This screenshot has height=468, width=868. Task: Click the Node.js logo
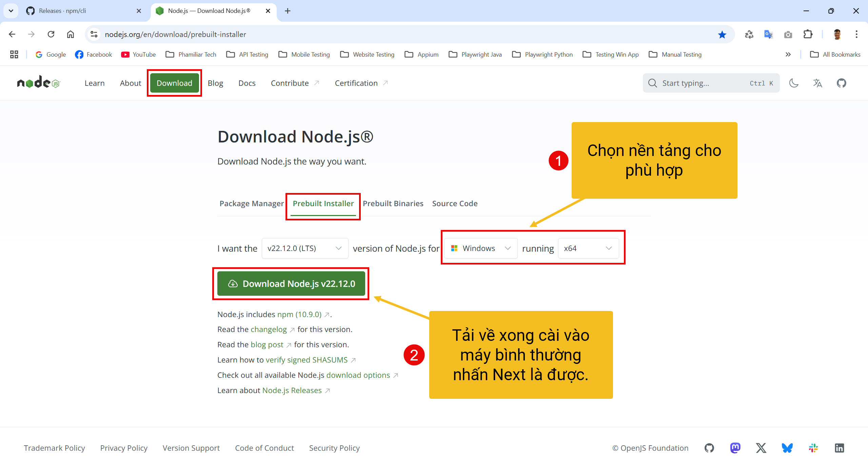click(39, 82)
